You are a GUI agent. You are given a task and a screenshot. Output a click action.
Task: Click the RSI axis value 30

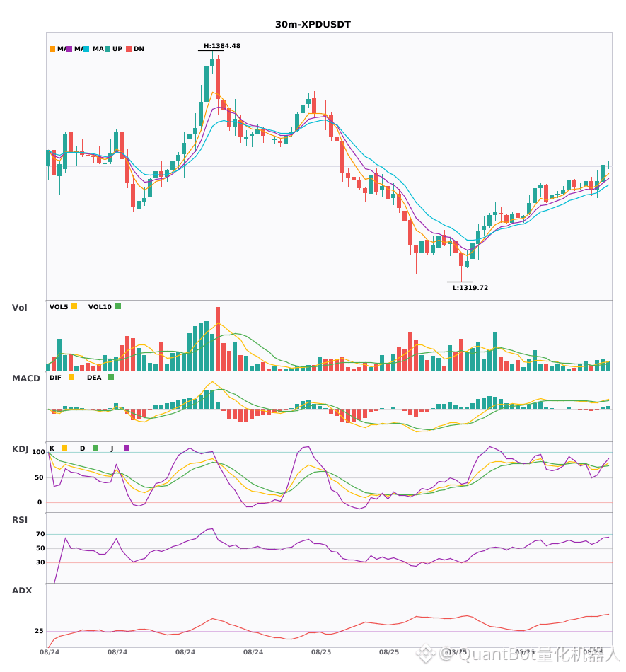(40, 562)
